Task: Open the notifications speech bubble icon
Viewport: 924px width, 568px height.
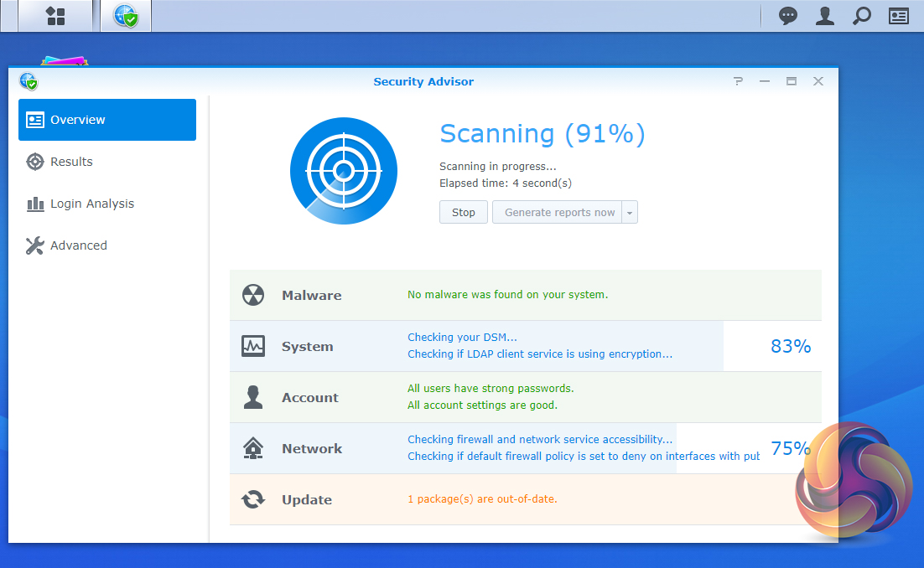Action: [788, 16]
